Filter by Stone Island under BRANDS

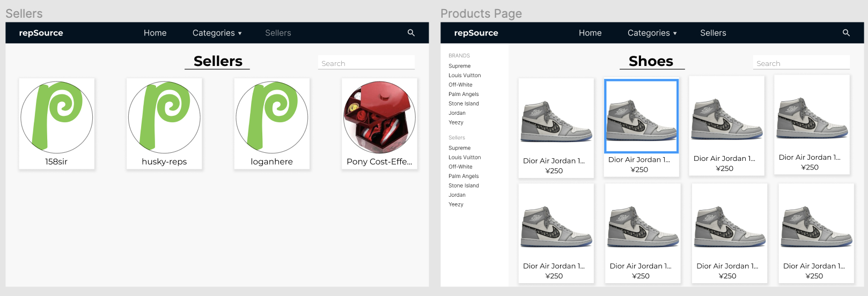[464, 103]
